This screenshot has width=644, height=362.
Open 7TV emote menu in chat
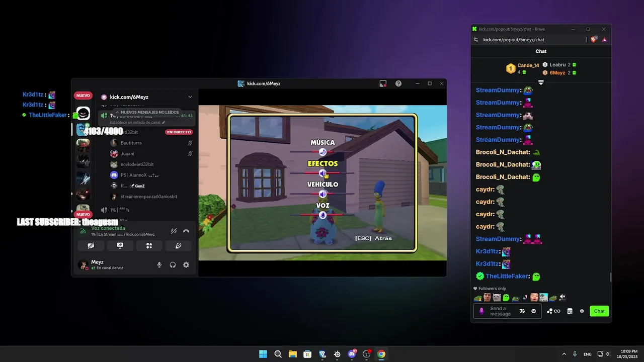tap(522, 311)
